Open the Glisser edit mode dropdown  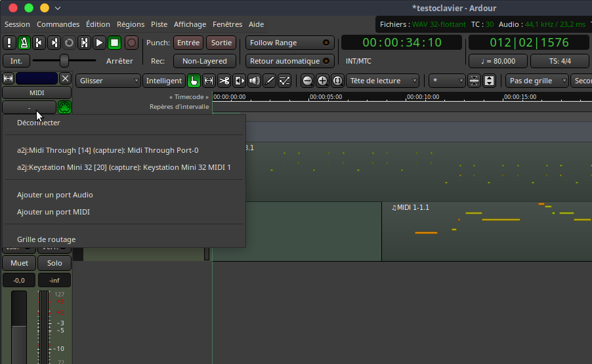click(108, 81)
